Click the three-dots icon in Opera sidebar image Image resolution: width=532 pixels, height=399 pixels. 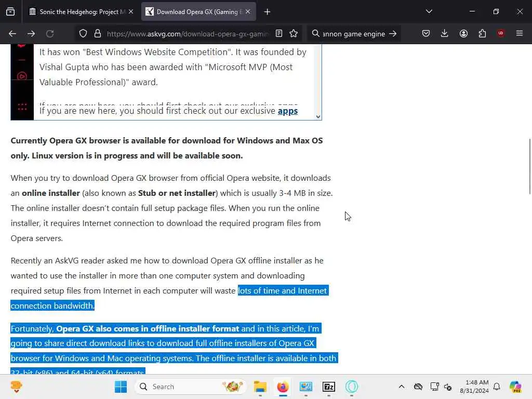pyautogui.click(x=22, y=107)
